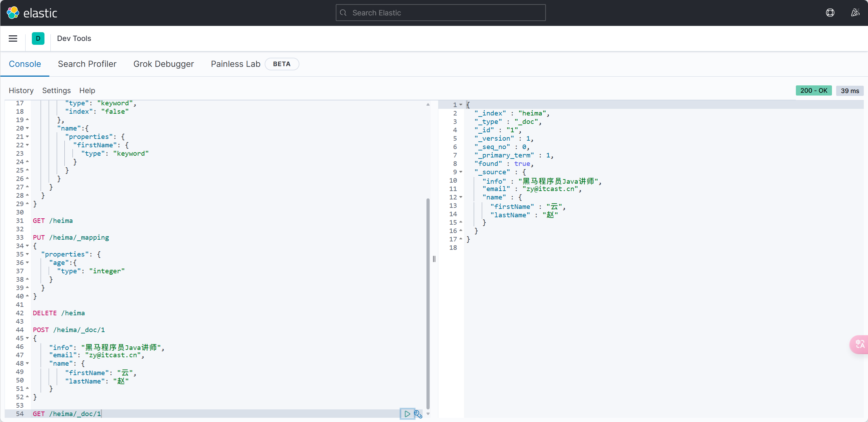Focus the Search Elastic input field
The height and width of the screenshot is (422, 868).
click(440, 13)
